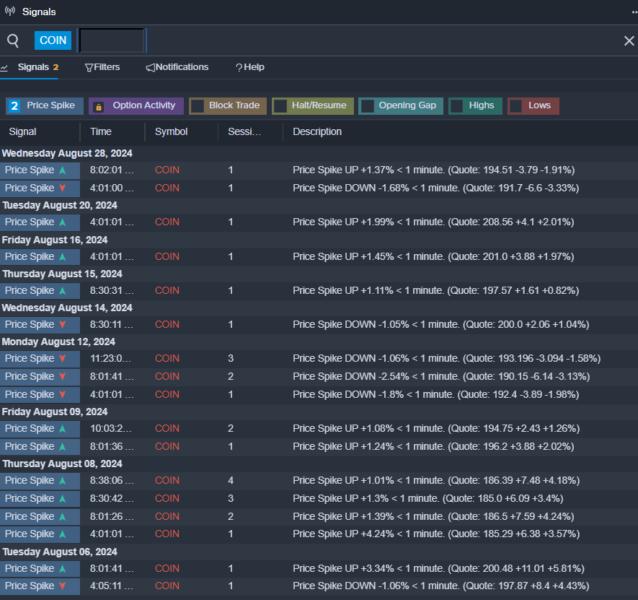Enable the Highs filter checkbox
The width and height of the screenshot is (638, 600).
click(x=457, y=106)
